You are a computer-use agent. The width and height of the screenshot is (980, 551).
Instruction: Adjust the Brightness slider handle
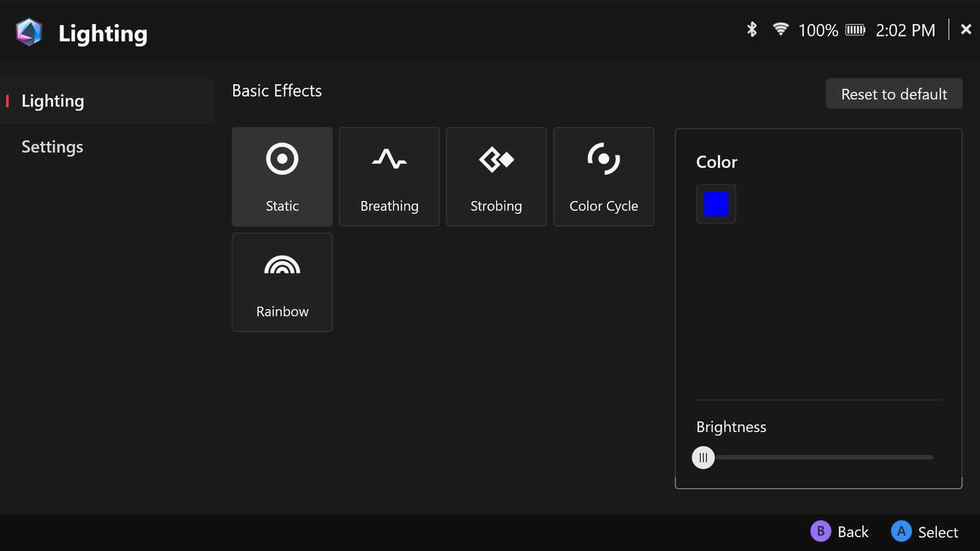pyautogui.click(x=703, y=457)
